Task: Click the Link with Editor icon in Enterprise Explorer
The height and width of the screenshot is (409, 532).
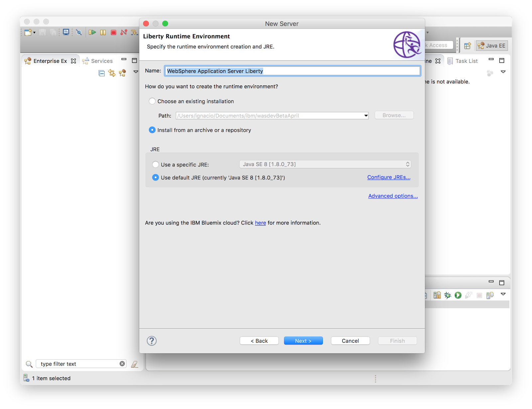Action: [112, 73]
